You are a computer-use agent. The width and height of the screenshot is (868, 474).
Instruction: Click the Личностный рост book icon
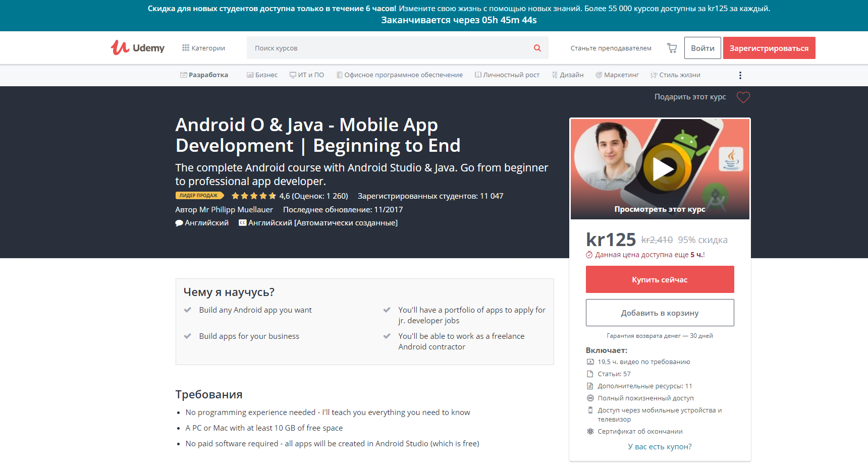478,75
